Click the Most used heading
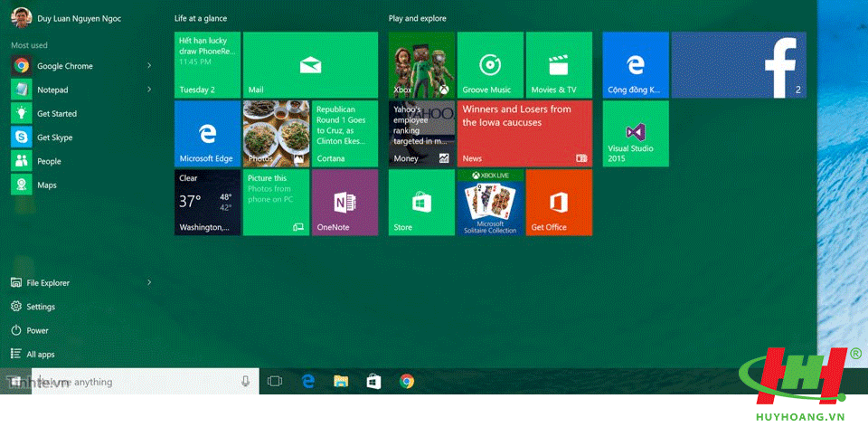 pyautogui.click(x=29, y=45)
